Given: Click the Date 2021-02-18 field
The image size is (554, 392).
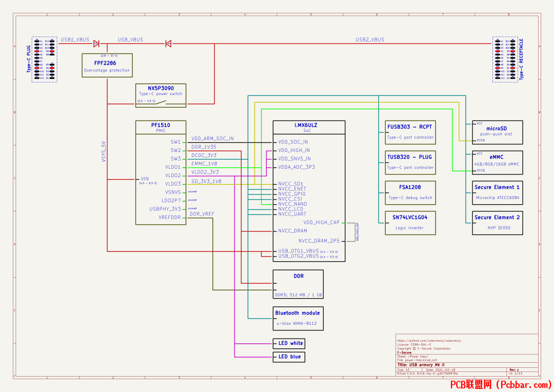Looking at the screenshot, I should point(441,370).
